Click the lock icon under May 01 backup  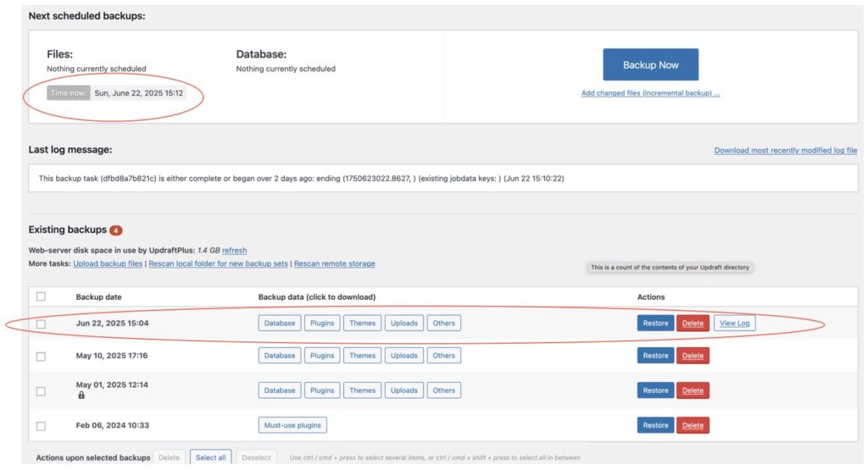pos(81,396)
